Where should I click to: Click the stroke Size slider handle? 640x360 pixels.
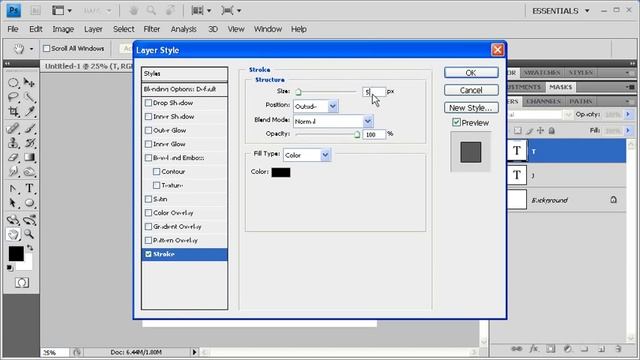298,92
